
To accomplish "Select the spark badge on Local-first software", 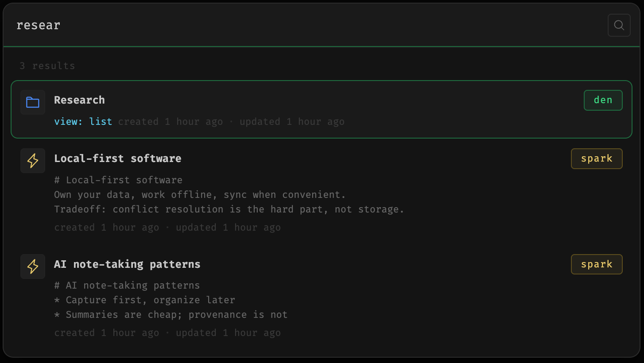I will coord(597,158).
